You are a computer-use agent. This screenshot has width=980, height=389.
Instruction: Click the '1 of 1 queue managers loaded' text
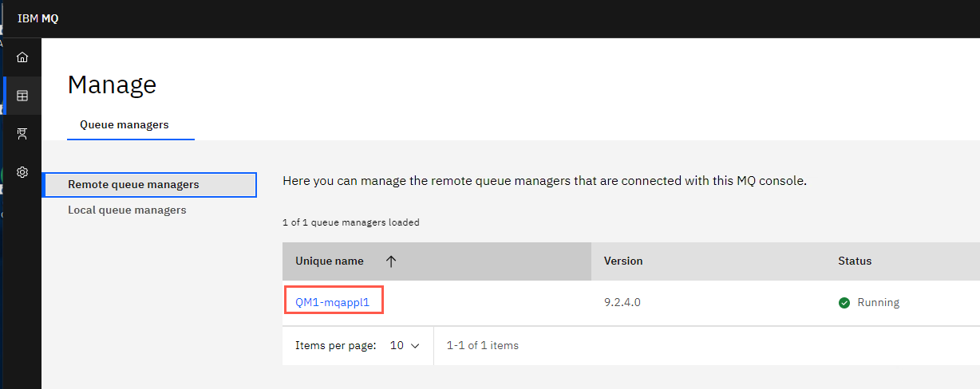[351, 223]
